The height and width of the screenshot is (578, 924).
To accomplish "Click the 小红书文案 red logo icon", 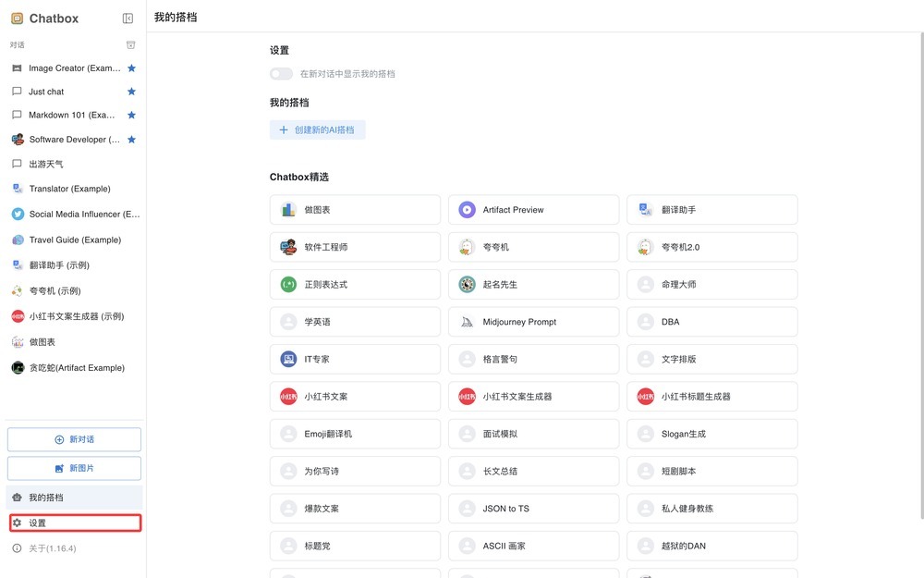I will tap(288, 397).
